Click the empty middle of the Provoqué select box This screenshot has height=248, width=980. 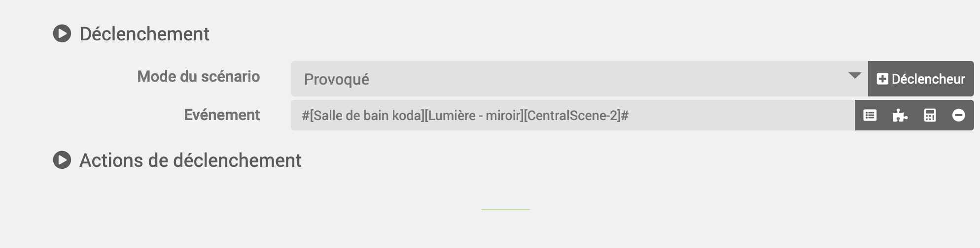[592, 79]
